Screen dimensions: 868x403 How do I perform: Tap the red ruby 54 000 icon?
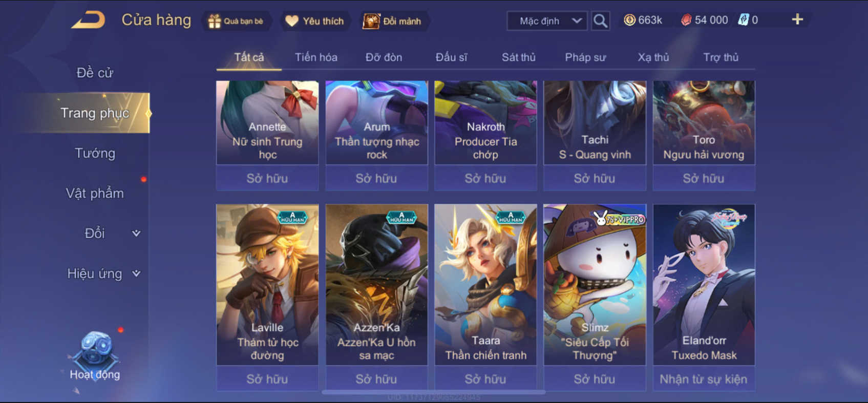coord(686,20)
